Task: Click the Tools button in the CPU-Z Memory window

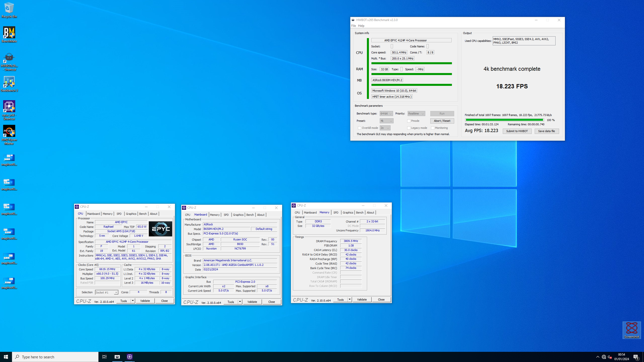Action: pos(340,300)
